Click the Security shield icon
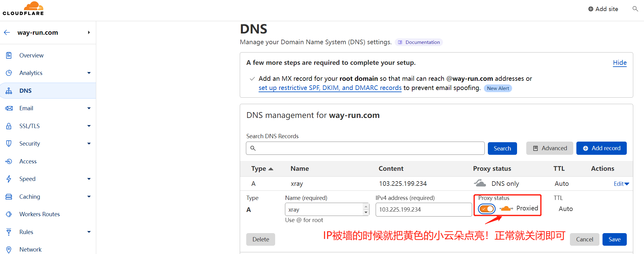644x254 pixels. pos(9,143)
